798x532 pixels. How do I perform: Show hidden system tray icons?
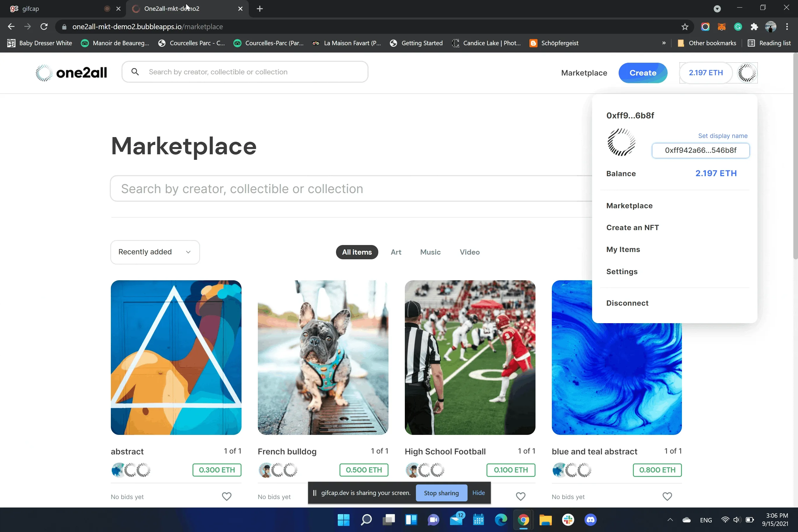[x=670, y=520]
